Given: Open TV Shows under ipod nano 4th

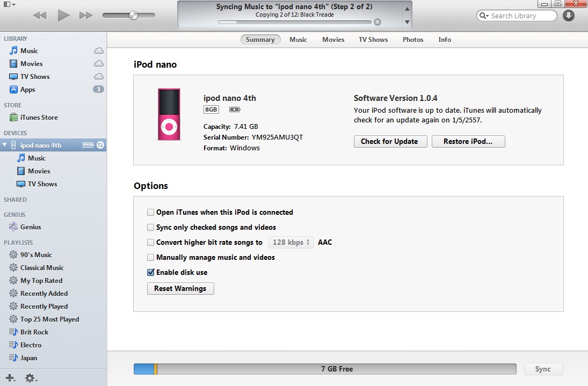Looking at the screenshot, I should pyautogui.click(x=42, y=184).
